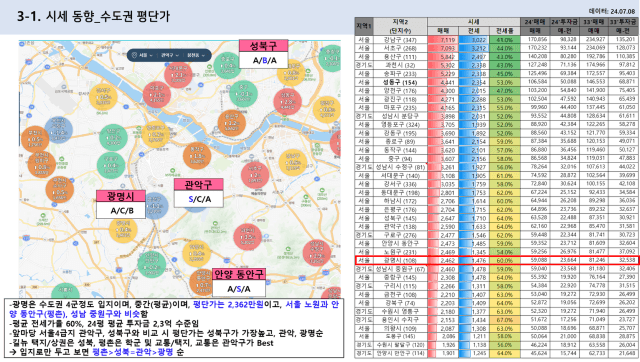Select the red-outlined 광명시 table row
Image resolution: width=640 pixels, height=362 pixels.
497,260
